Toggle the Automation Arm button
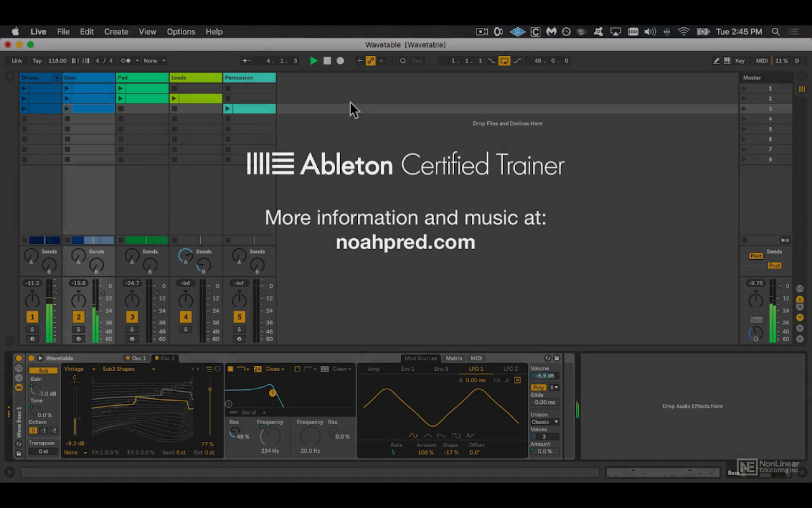 (x=370, y=61)
